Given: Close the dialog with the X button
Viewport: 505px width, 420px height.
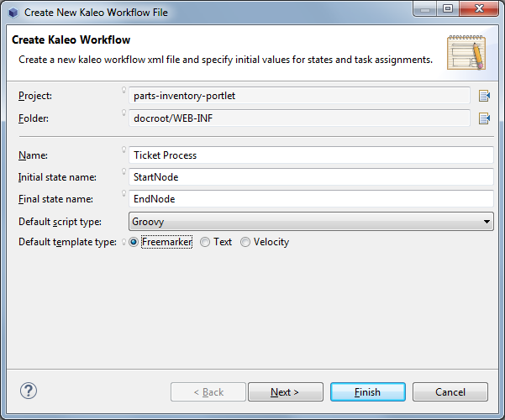Looking at the screenshot, I should point(479,9).
